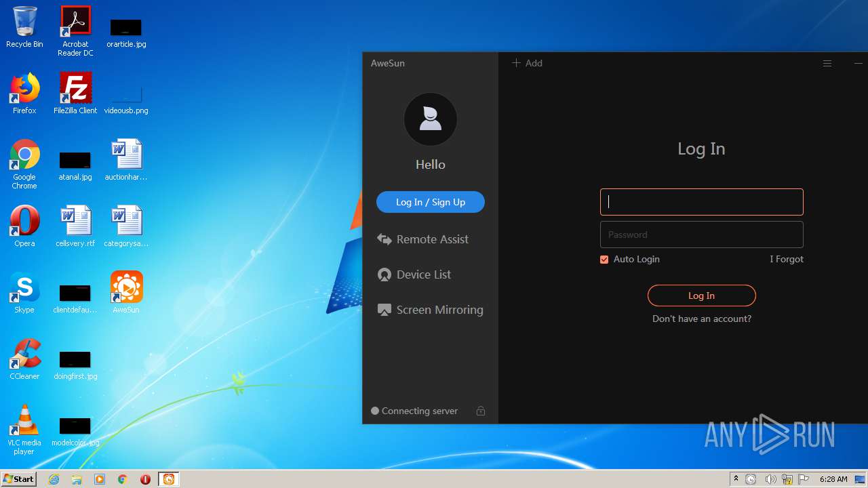
Task: Open Windows Explorer from the taskbar
Action: tap(77, 479)
